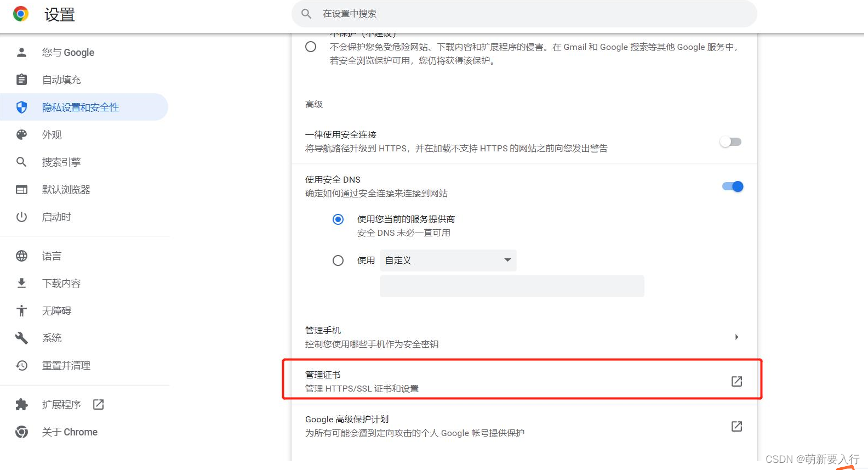Select the 不保护 radio button
This screenshot has height=470, width=868.
point(311,47)
